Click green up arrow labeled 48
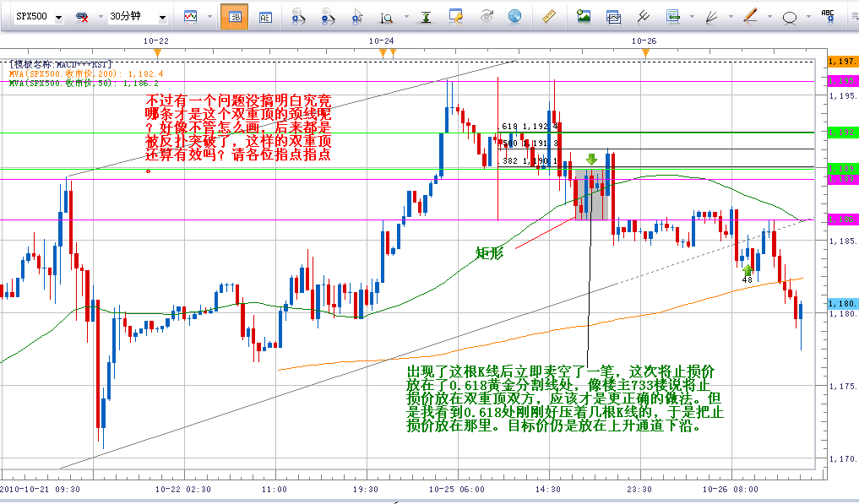The width and height of the screenshot is (859, 504). [748, 270]
